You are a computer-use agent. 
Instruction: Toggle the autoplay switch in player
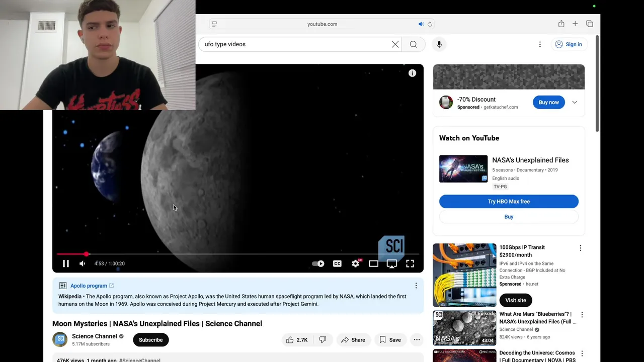[318, 263]
